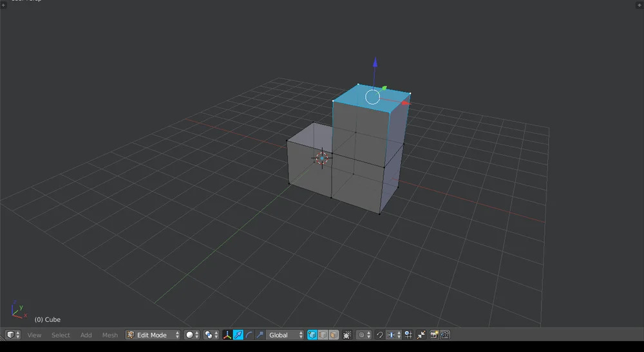Open the Global transform orientation dropdown
Viewport: 644px width, 352px height.
[x=285, y=335]
